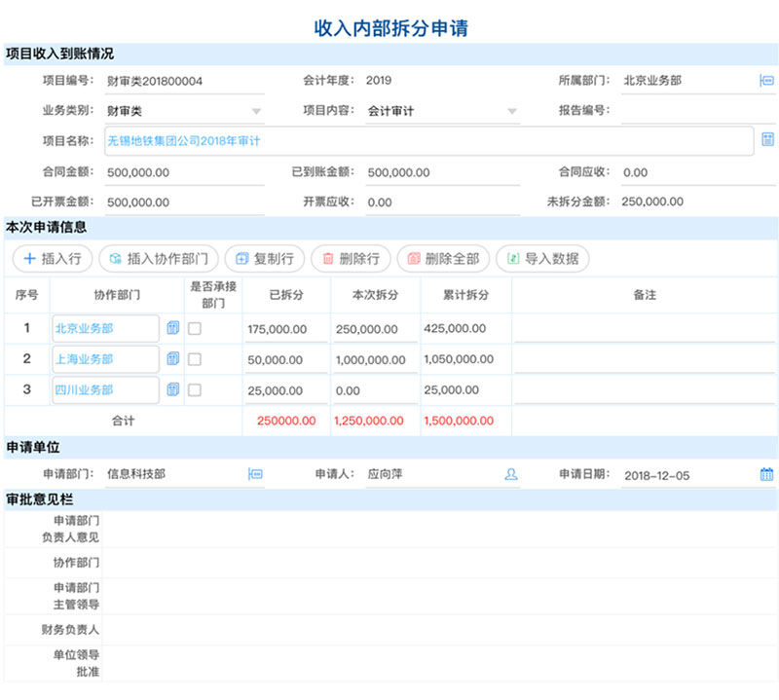Open calendar icon for 申请日期
The image size is (779, 700).
pos(766,474)
